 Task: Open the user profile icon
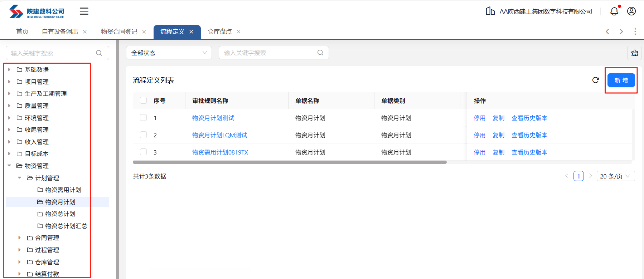631,11
